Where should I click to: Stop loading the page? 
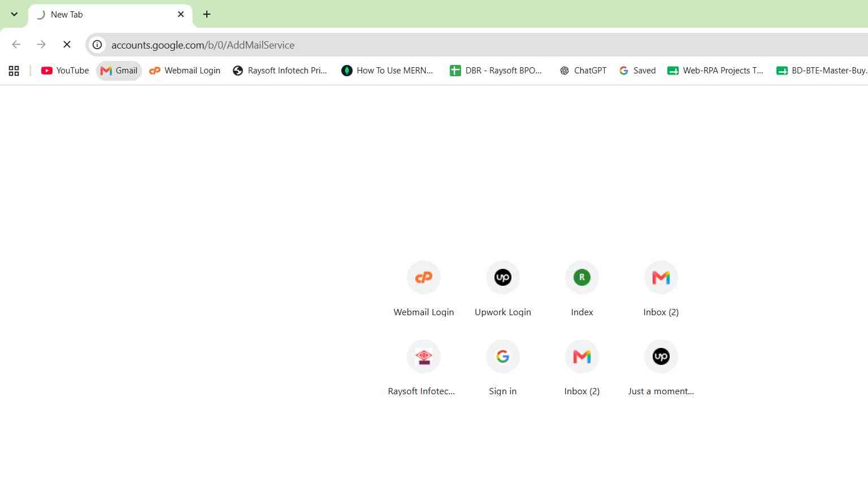(67, 45)
